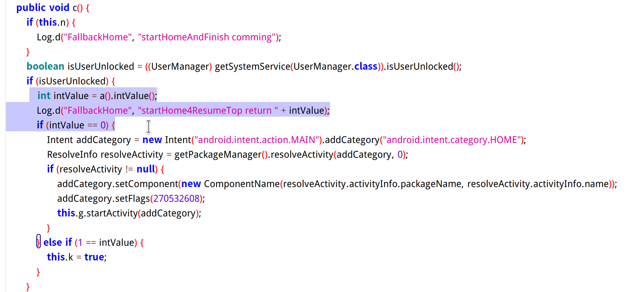
Task: Click the "else if" keyword
Action: pyautogui.click(x=58, y=242)
